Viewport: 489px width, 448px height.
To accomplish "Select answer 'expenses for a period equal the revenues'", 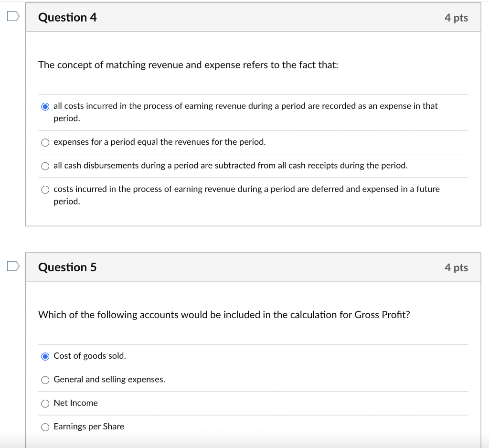I will click(45, 142).
